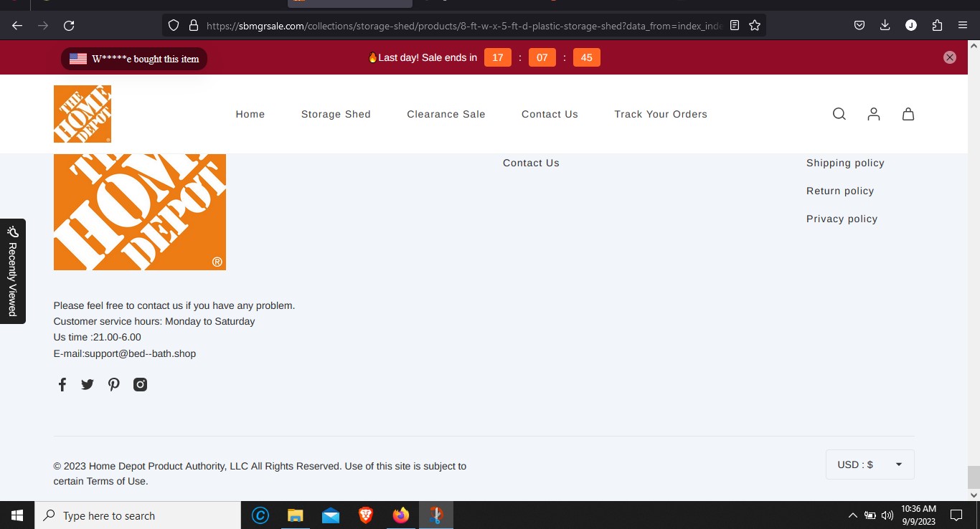
Task: Reload the page with the refresh icon
Action: pos(69,25)
